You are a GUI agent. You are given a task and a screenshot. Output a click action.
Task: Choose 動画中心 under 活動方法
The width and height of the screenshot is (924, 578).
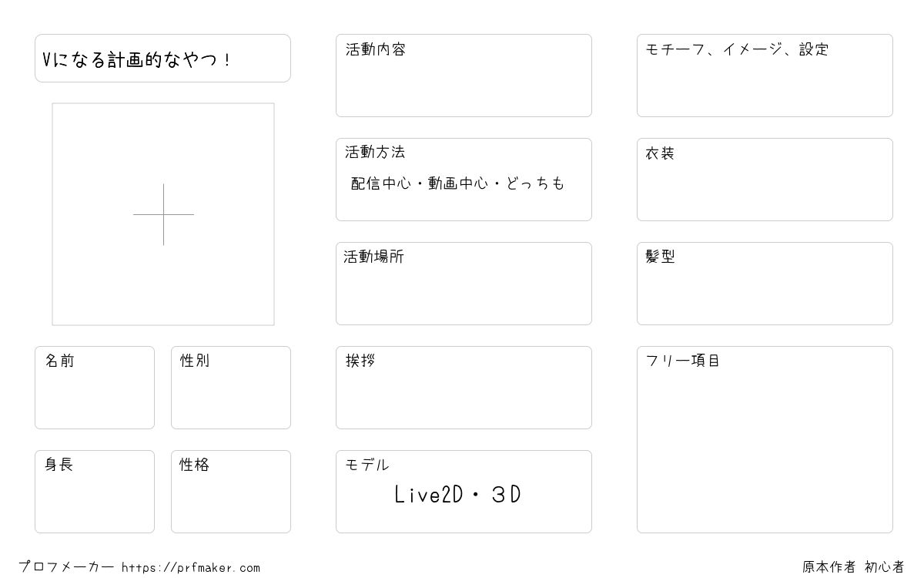pyautogui.click(x=458, y=183)
